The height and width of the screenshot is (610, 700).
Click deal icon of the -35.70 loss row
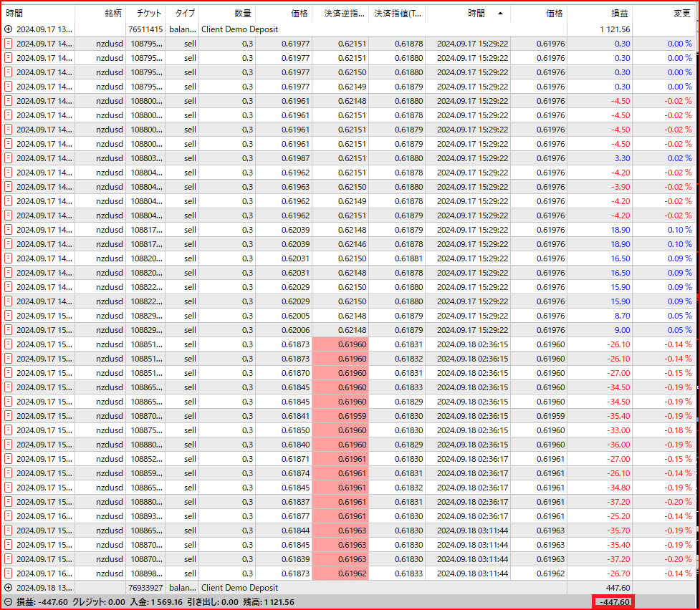8,530
